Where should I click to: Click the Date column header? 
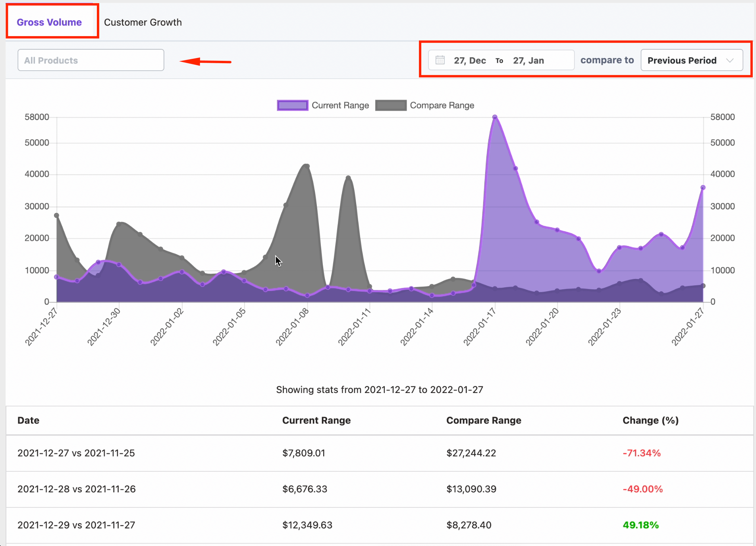pyautogui.click(x=29, y=420)
